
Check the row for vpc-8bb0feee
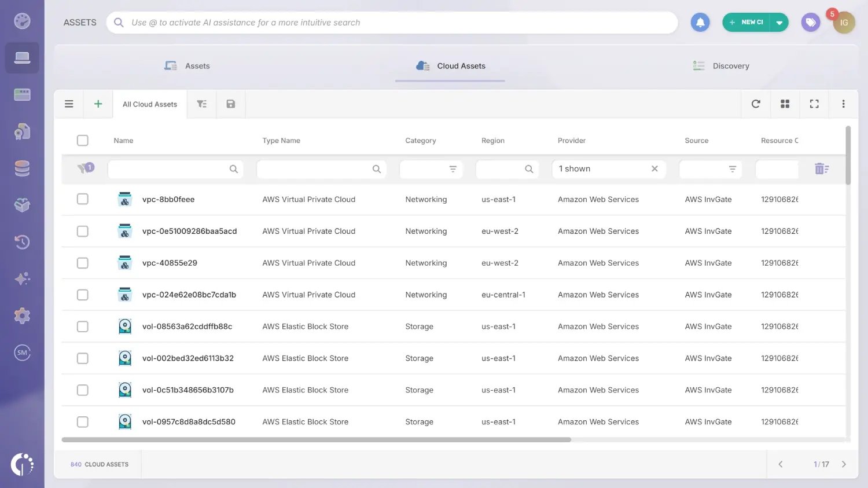[82, 199]
